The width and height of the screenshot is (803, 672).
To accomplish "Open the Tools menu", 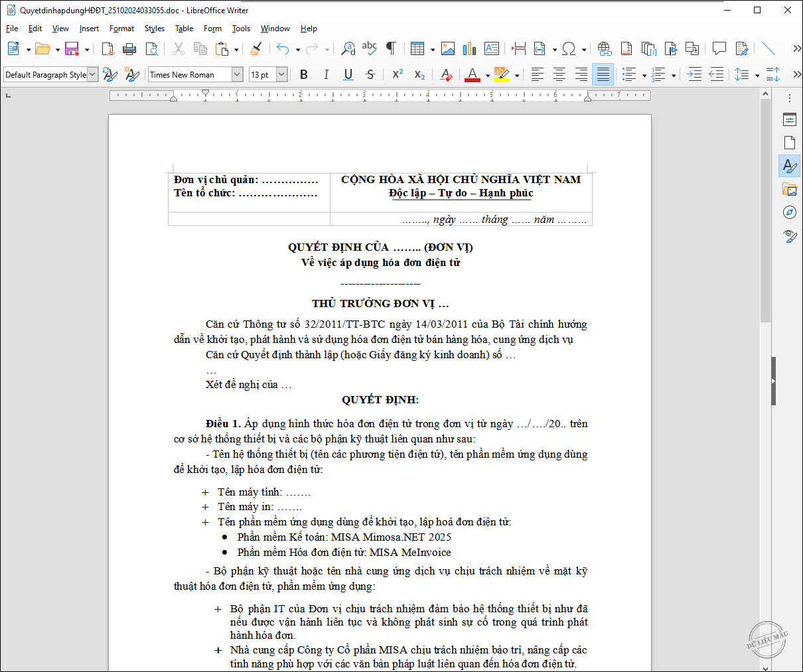I will point(241,29).
